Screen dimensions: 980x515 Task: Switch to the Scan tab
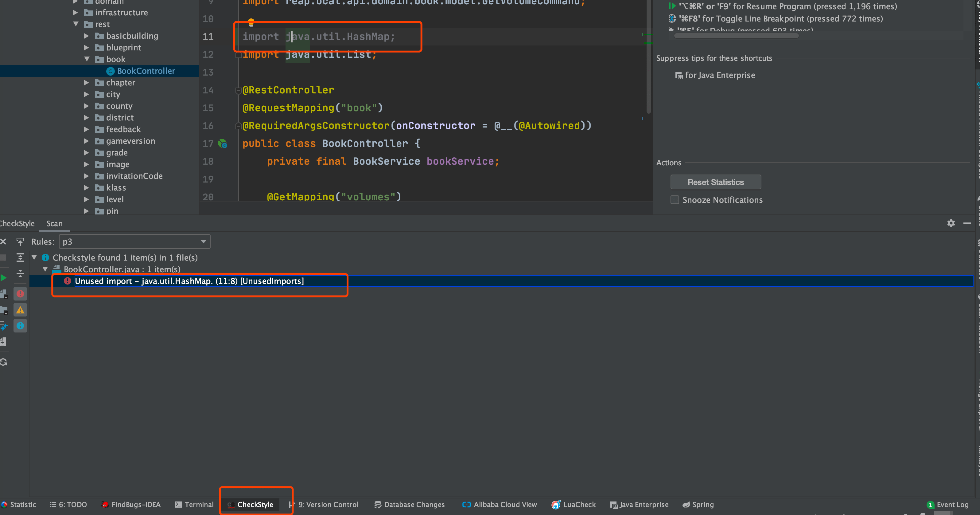point(54,223)
